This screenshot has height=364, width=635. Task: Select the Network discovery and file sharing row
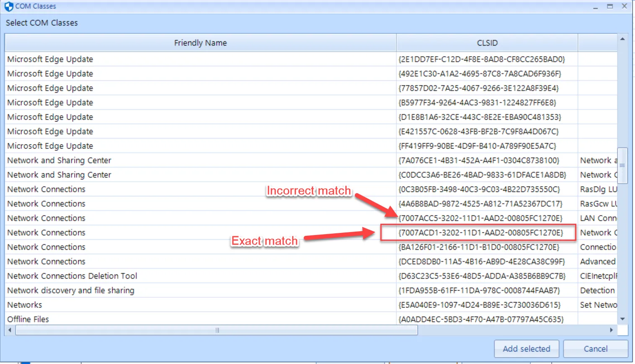(x=70, y=290)
